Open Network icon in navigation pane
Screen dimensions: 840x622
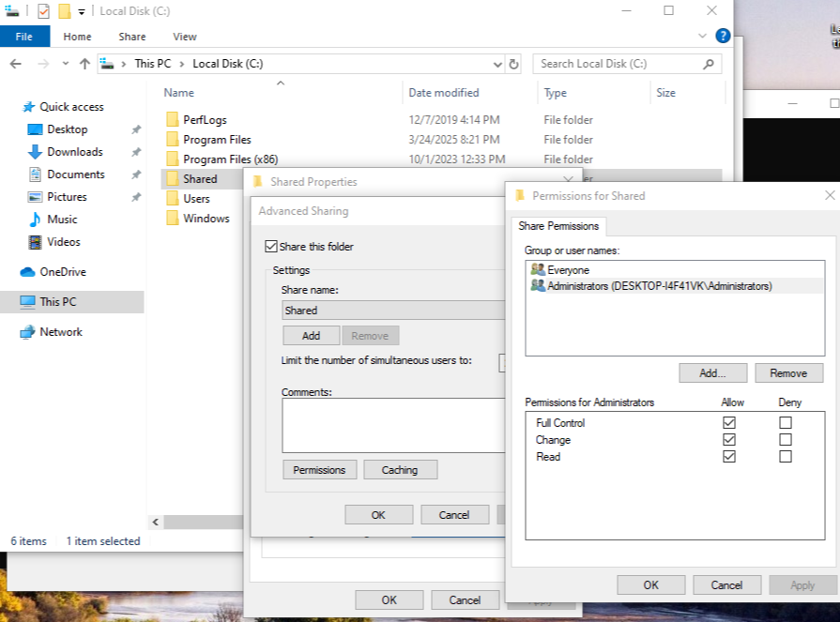[x=27, y=332]
